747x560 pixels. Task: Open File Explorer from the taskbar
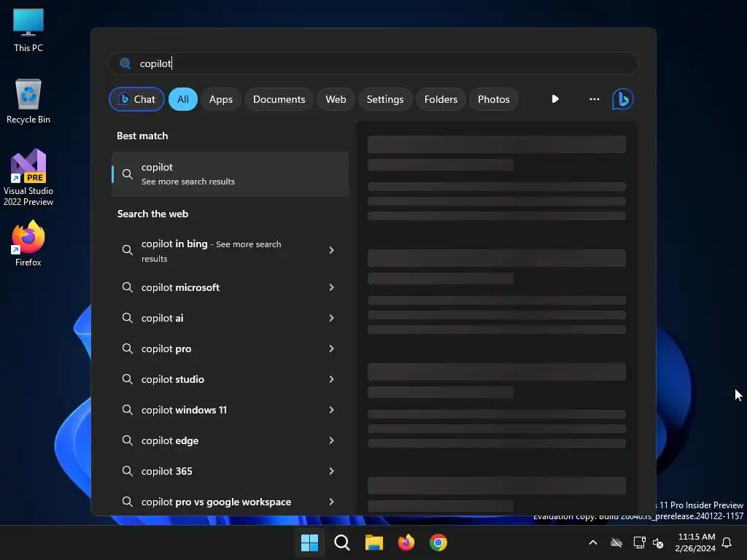(374, 542)
